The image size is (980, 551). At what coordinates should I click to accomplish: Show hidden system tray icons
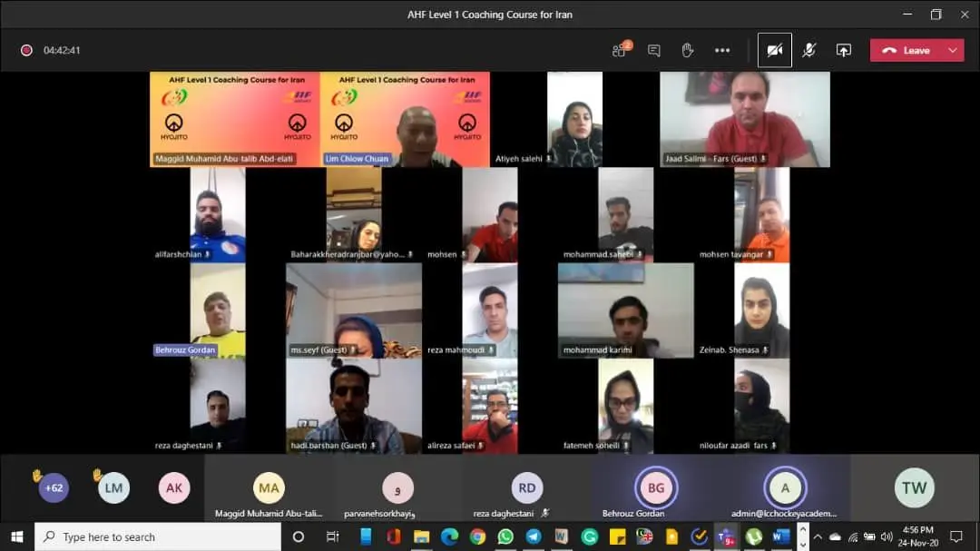(x=817, y=536)
